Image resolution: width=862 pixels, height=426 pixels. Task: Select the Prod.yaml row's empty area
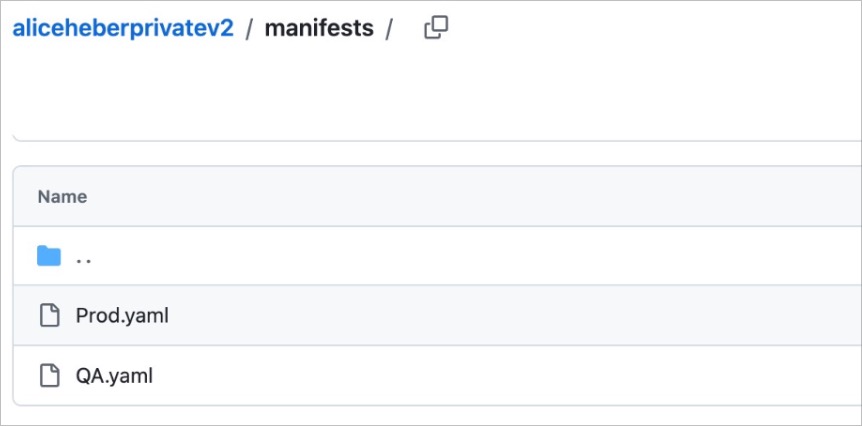500,316
